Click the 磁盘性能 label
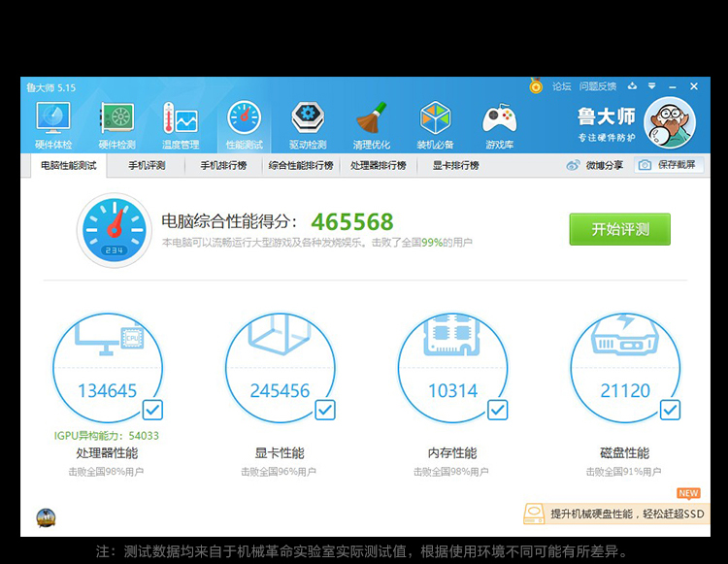The width and height of the screenshot is (728, 564). click(625, 453)
